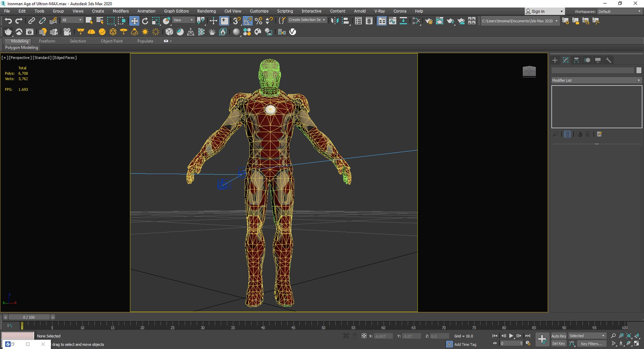
Task: Activate the Select and Rotate tool
Action: pyautogui.click(x=145, y=21)
